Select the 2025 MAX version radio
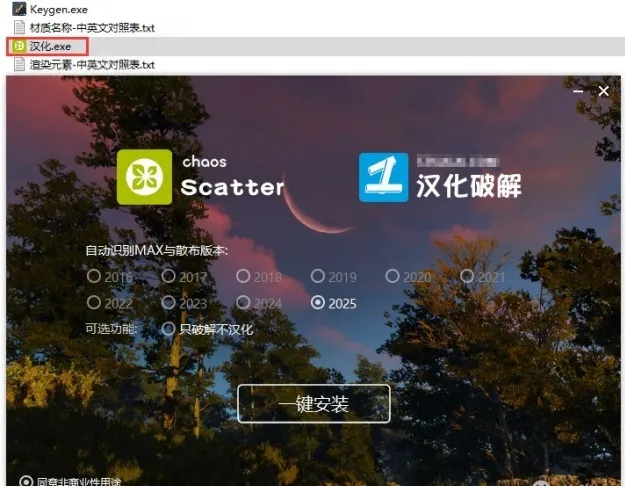625x486 pixels. click(318, 303)
